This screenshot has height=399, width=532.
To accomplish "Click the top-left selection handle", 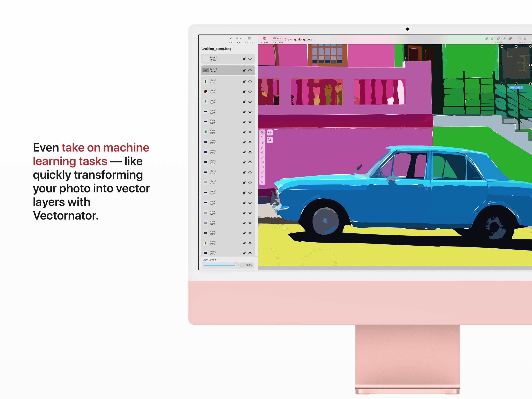I will 502,46.
